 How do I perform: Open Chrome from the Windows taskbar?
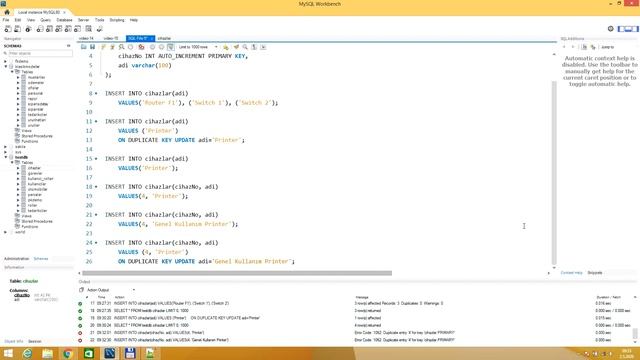68,353
